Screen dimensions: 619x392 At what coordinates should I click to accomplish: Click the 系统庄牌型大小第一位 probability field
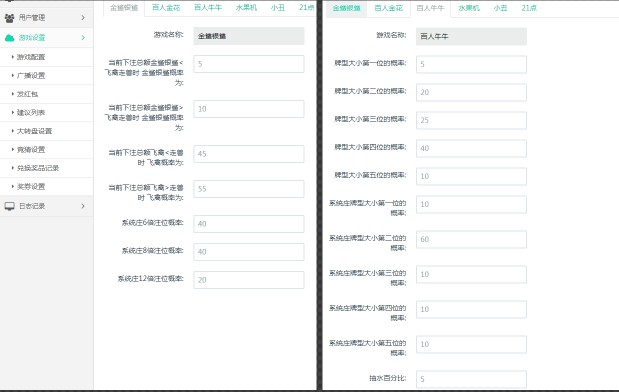[471, 204]
